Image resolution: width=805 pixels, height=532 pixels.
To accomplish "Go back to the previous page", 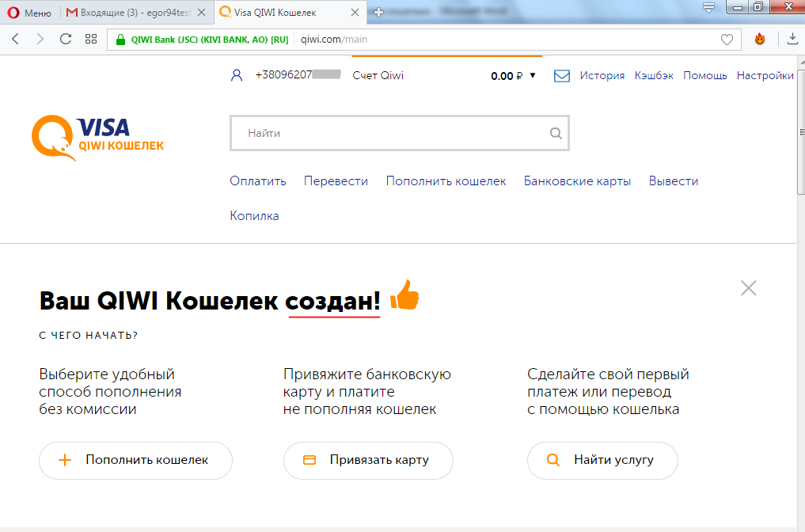I will pyautogui.click(x=15, y=39).
